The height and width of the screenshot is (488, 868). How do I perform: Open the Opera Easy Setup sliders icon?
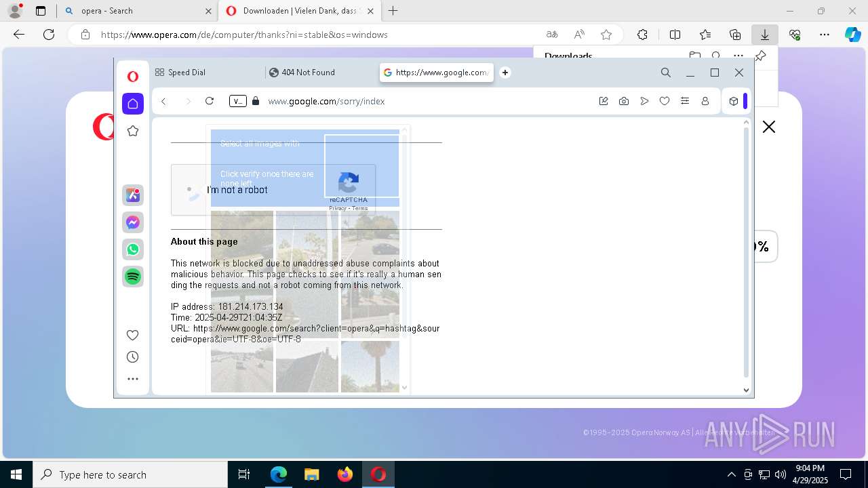click(685, 101)
